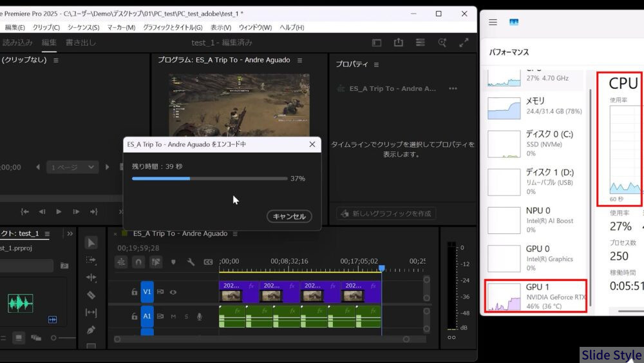This screenshot has height=363, width=644.
Task: Click the fullscreen arrows icon in header
Action: point(464,43)
